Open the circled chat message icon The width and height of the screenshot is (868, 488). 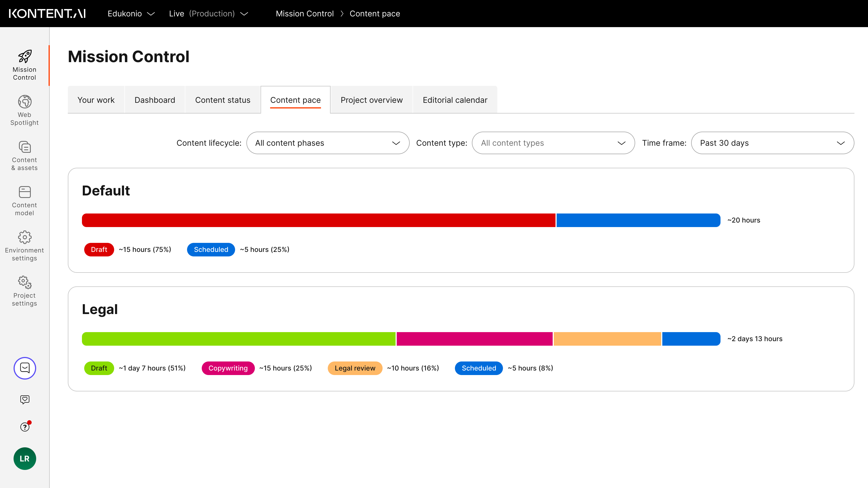pyautogui.click(x=25, y=368)
